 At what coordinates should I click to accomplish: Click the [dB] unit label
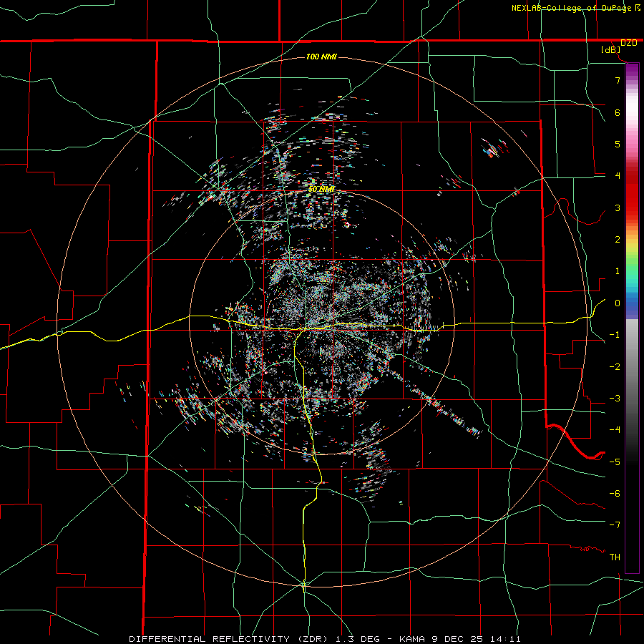pyautogui.click(x=610, y=50)
